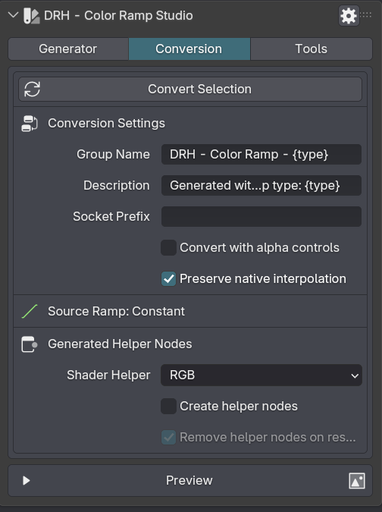Click the panel drag handle dots

click(366, 15)
